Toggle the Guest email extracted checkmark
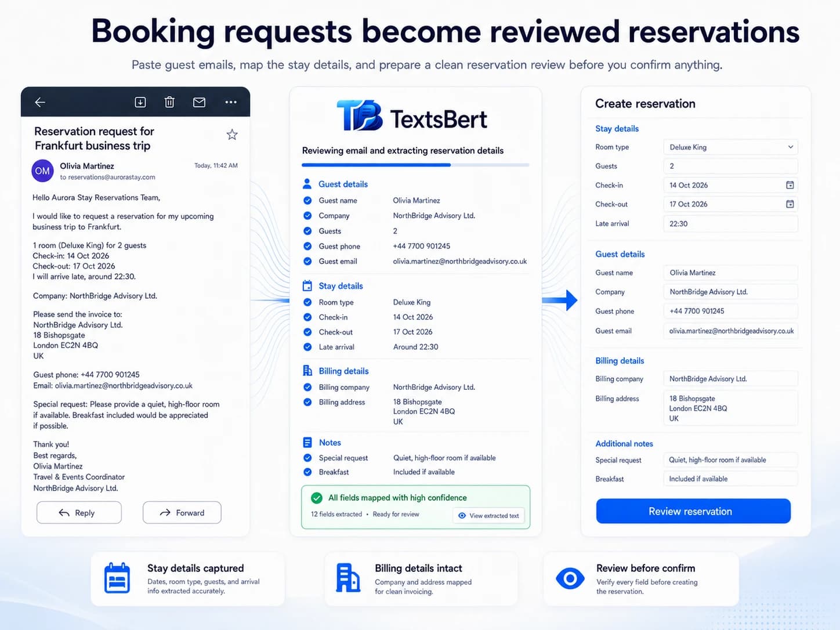 click(x=307, y=261)
